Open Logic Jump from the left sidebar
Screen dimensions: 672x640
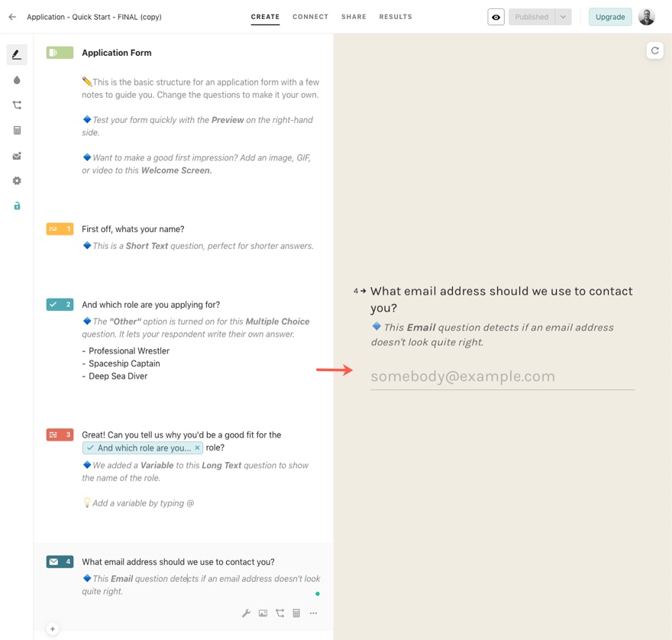pyautogui.click(x=17, y=105)
